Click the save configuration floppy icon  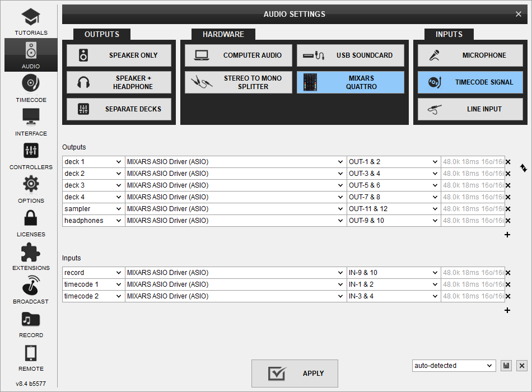506,366
